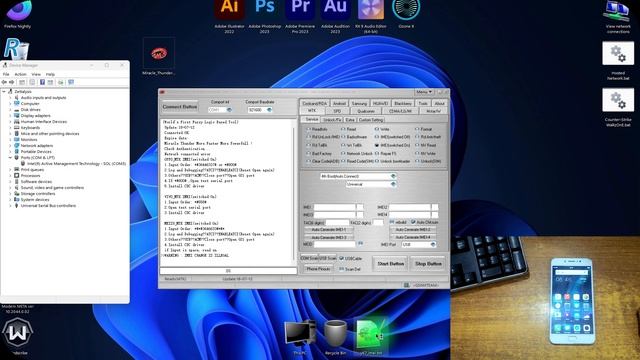The width and height of the screenshot is (640, 360).
Task: Click Help icon in Device Manager toolbar
Action: [x=42, y=82]
